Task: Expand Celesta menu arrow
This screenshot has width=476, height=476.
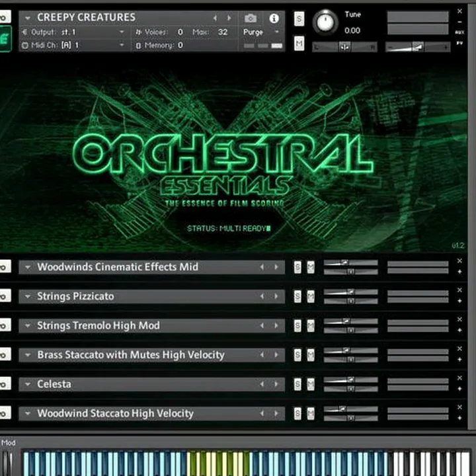Action: [28, 384]
